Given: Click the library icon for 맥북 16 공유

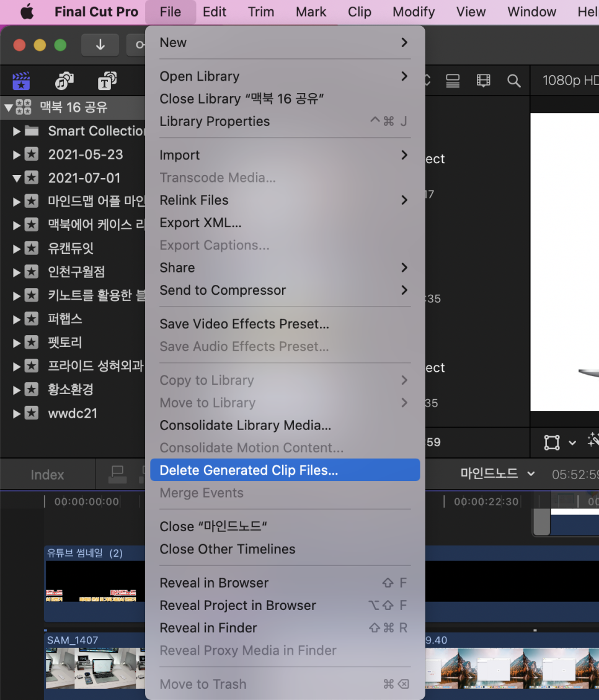Looking at the screenshot, I should (x=24, y=107).
